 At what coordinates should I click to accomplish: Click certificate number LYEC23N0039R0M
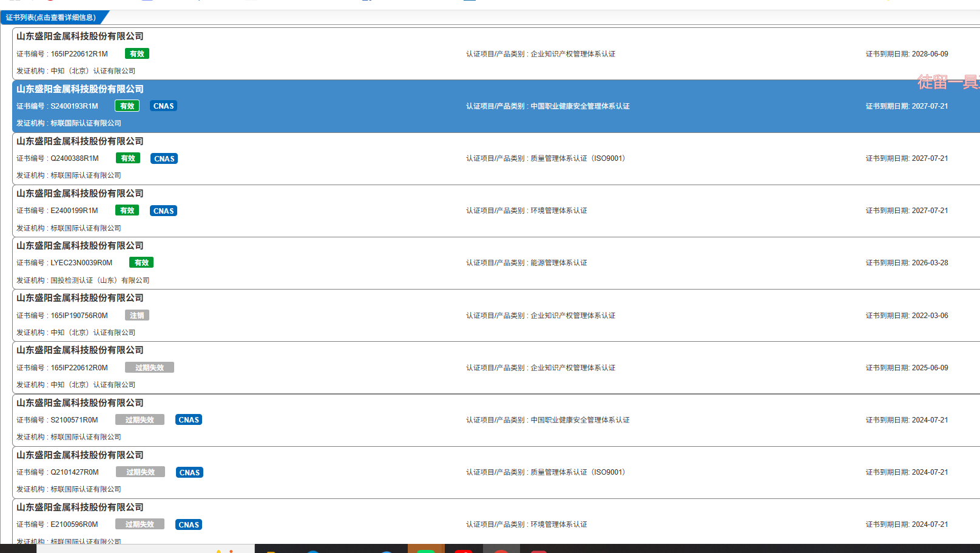coord(81,263)
